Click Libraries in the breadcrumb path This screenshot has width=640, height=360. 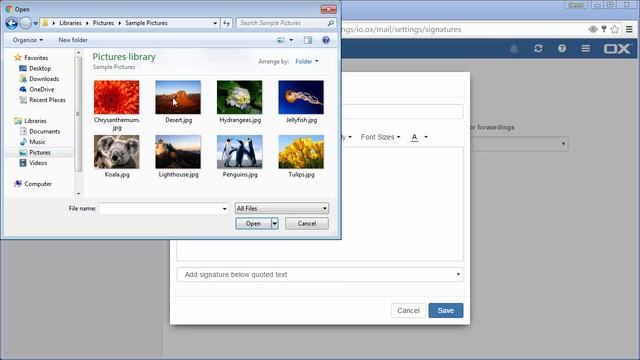[x=70, y=23]
